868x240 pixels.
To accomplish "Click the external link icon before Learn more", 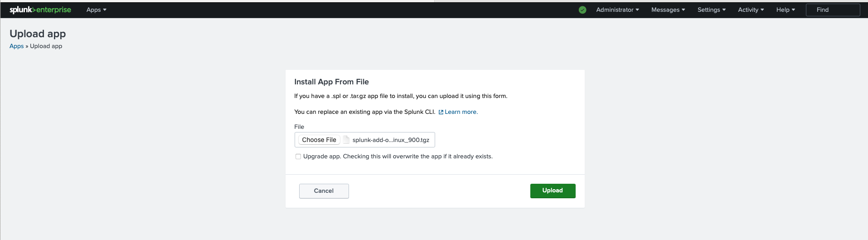I will pyautogui.click(x=441, y=112).
